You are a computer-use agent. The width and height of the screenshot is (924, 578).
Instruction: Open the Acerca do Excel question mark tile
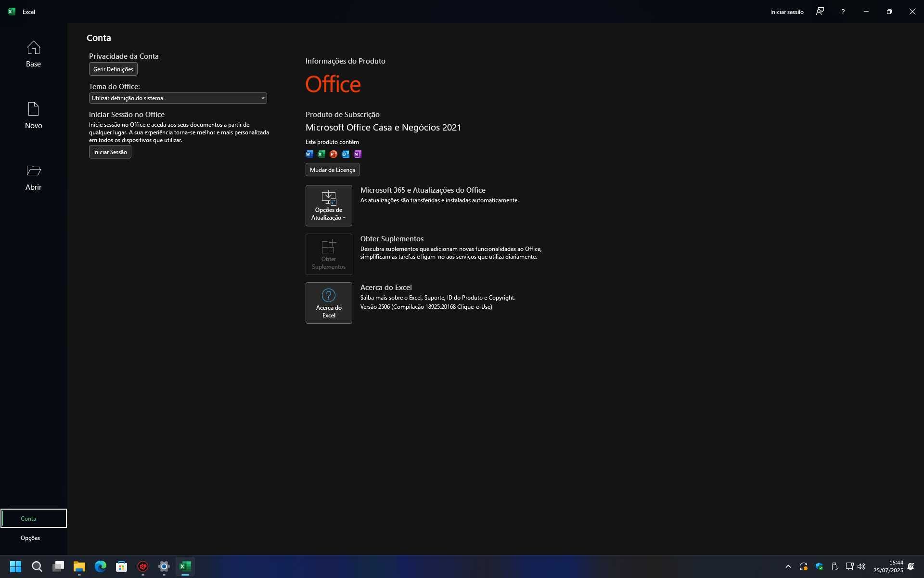pos(329,303)
